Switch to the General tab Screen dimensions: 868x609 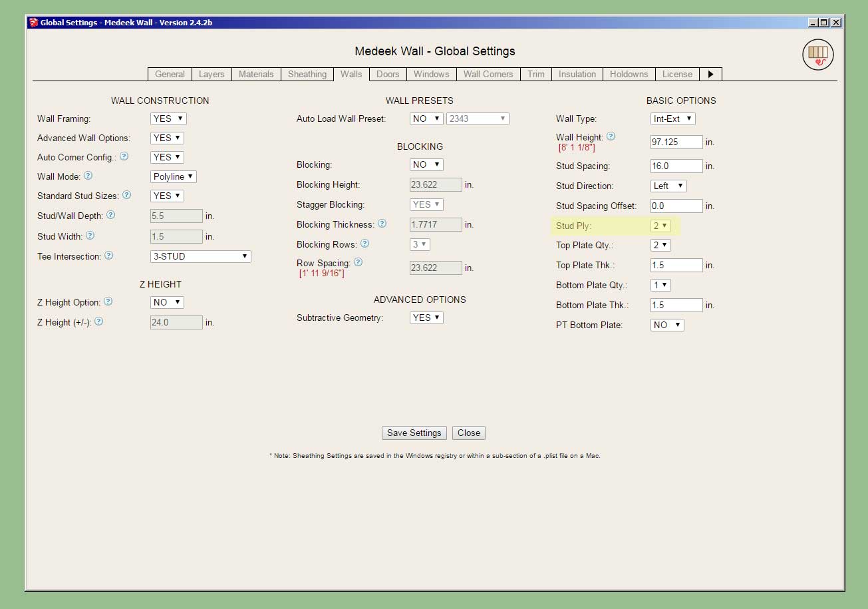pyautogui.click(x=170, y=74)
